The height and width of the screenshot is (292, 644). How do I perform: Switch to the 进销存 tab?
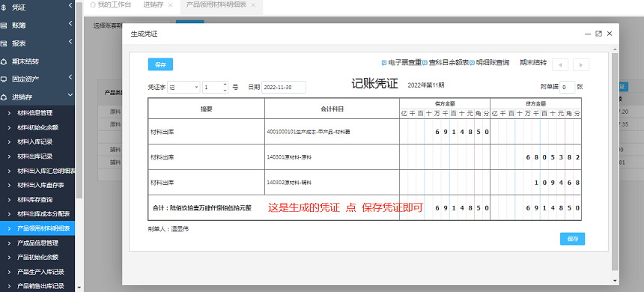point(153,5)
